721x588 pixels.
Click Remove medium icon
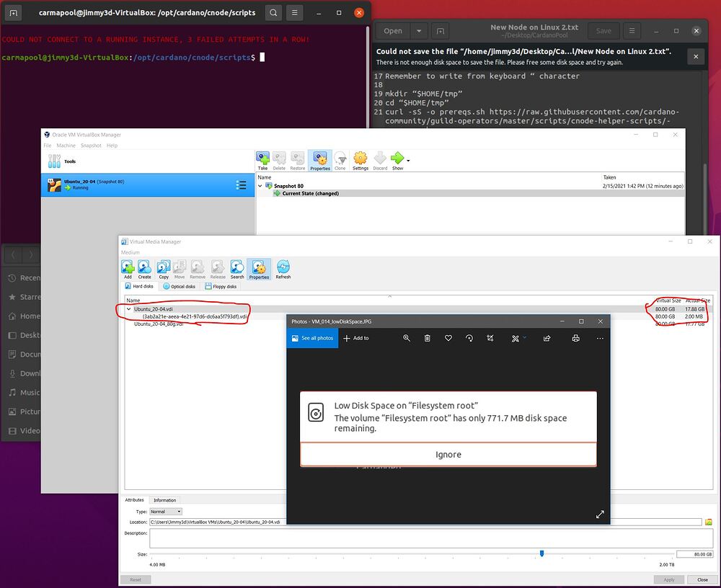coord(198,269)
